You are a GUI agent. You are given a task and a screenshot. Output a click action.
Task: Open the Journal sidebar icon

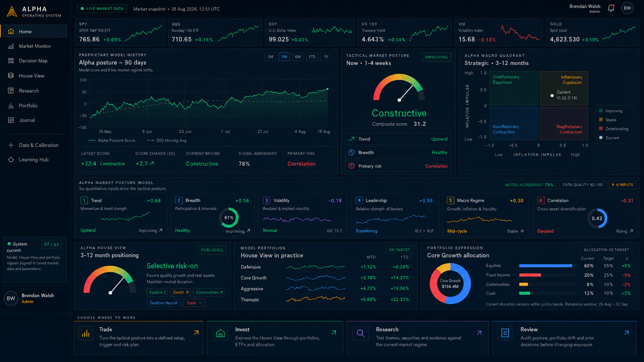click(11, 120)
